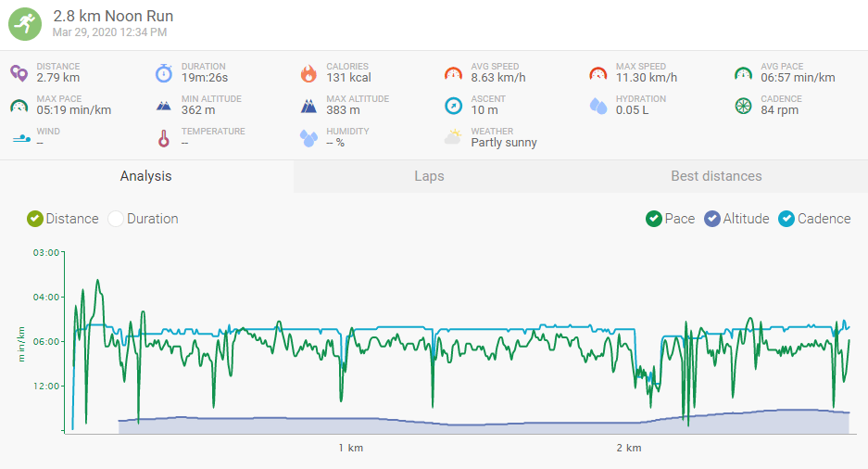Viewport: 868px width, 469px height.
Task: Click the calories flame icon
Action: [308, 72]
